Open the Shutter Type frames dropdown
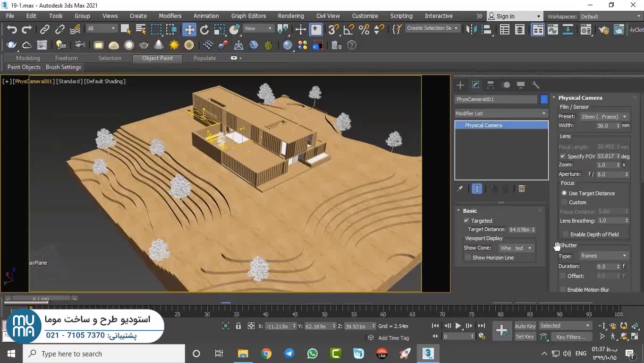The width and height of the screenshot is (644, 363). 604,256
